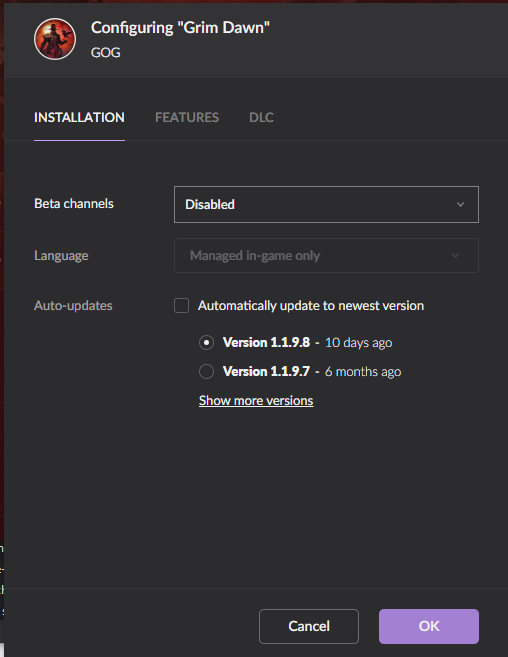
Task: Select Version 1.1.9.8 radio button
Action: [x=206, y=343]
